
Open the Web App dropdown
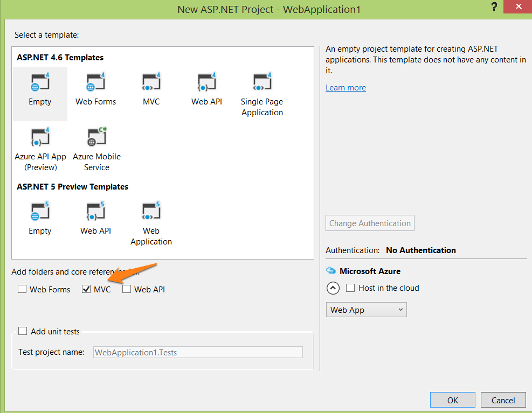pos(367,310)
